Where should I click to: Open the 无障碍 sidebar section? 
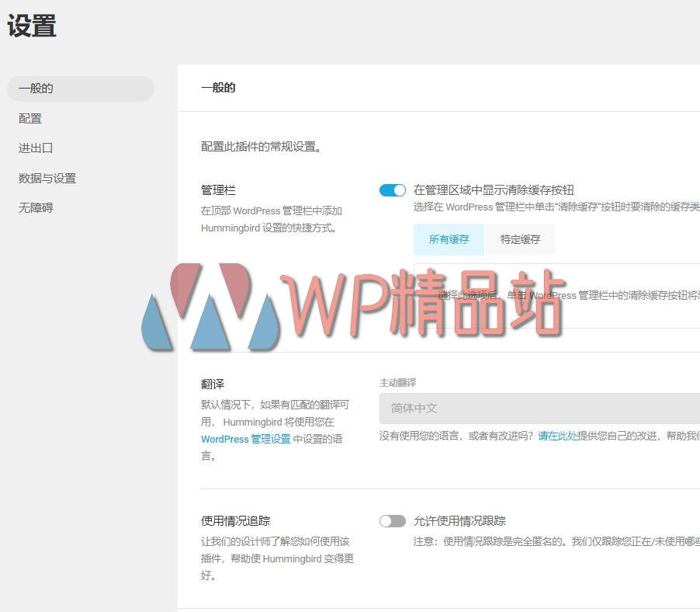tap(35, 207)
